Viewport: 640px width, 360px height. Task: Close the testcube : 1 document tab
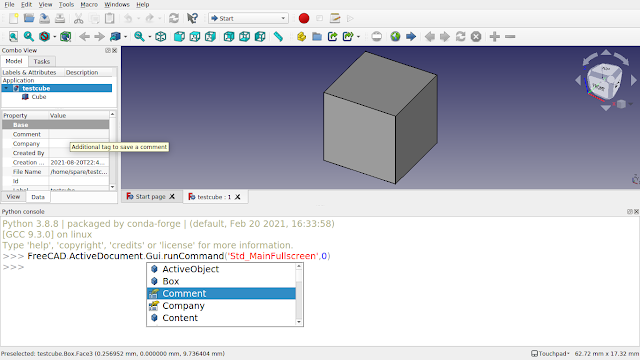[x=238, y=197]
